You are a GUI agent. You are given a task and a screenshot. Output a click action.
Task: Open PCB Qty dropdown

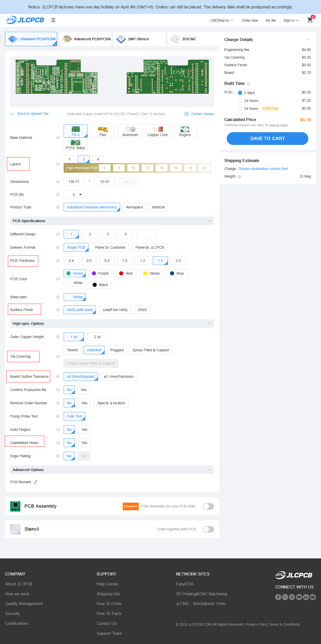(x=74, y=195)
